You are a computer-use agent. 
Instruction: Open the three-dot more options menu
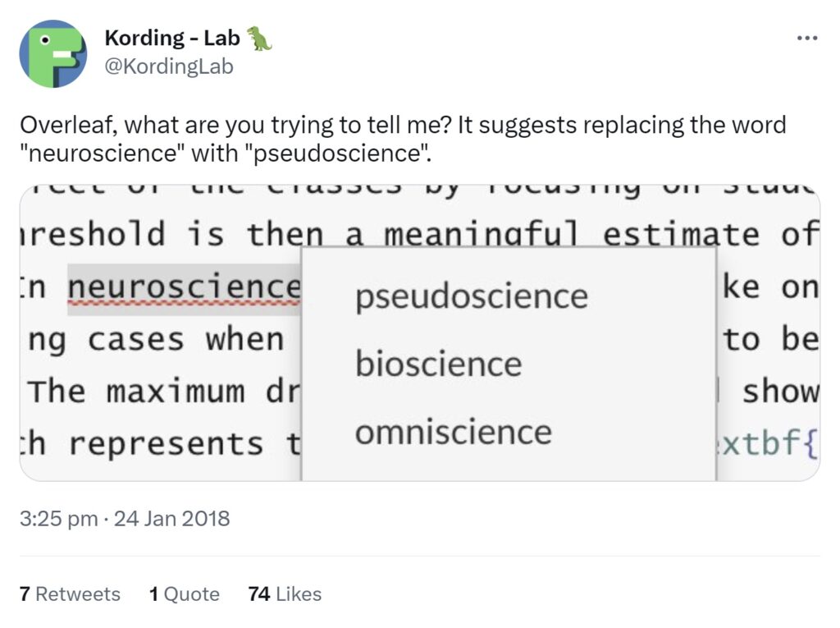pos(807,39)
